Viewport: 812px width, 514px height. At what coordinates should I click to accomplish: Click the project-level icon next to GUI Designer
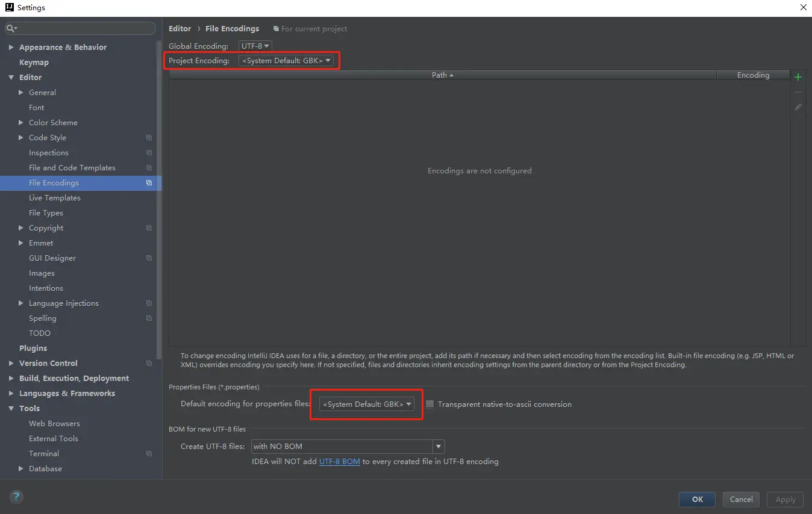pyautogui.click(x=149, y=258)
